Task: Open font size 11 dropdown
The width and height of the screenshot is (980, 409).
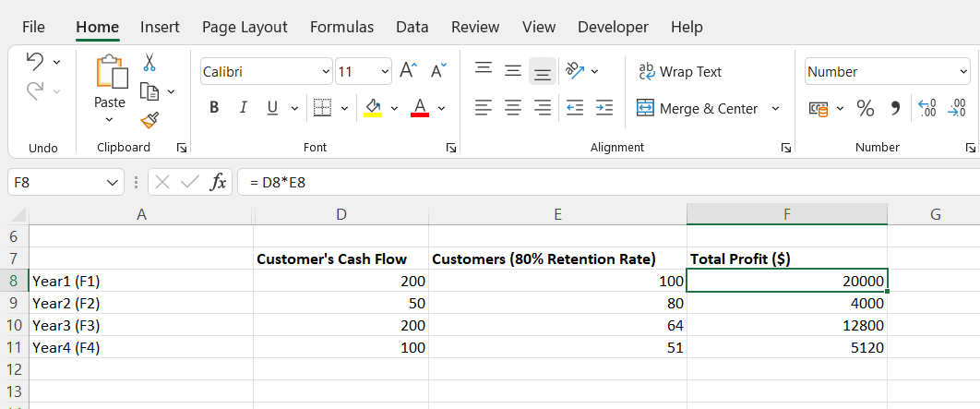Action: 385,72
